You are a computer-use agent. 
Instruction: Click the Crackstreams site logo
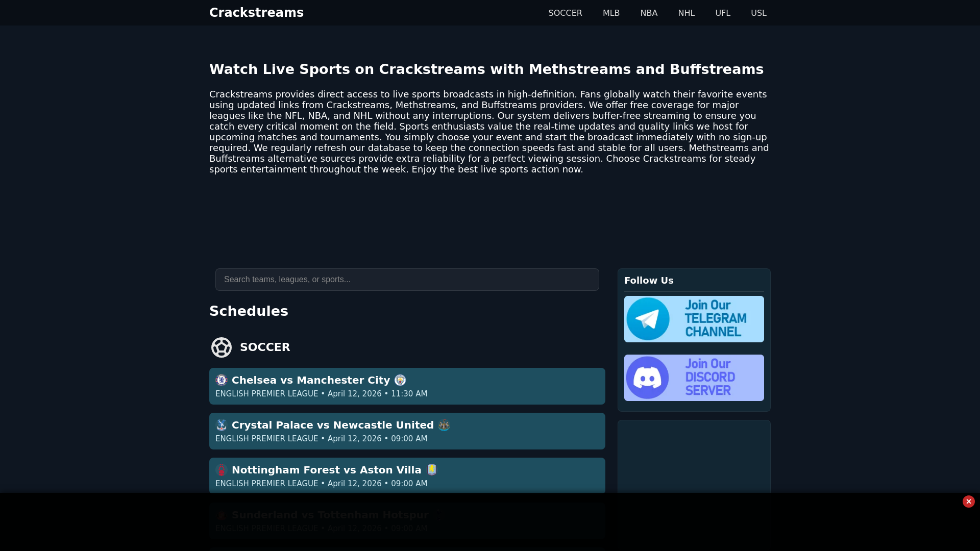256,13
